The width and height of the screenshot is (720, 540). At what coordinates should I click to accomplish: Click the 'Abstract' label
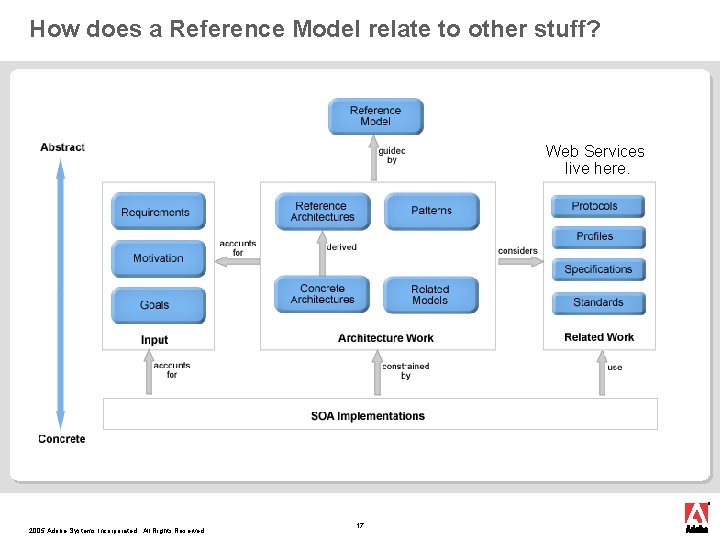(62, 147)
